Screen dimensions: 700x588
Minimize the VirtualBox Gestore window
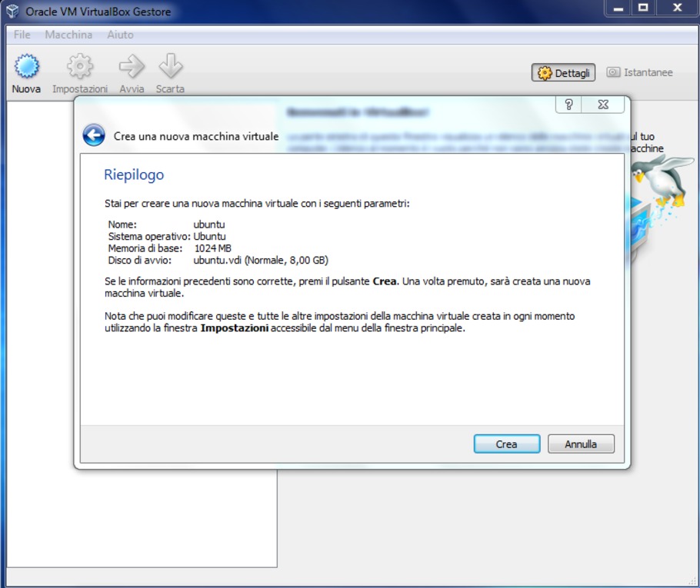pyautogui.click(x=618, y=8)
